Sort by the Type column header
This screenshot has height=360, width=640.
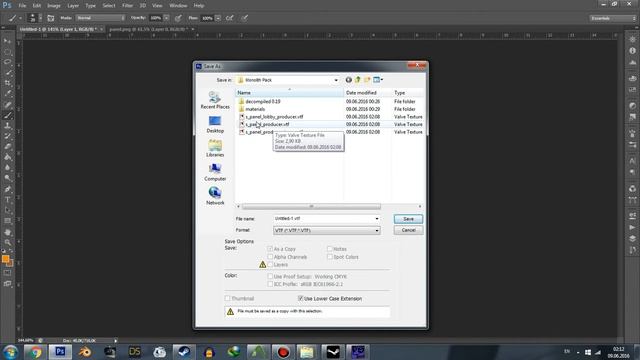click(x=408, y=93)
